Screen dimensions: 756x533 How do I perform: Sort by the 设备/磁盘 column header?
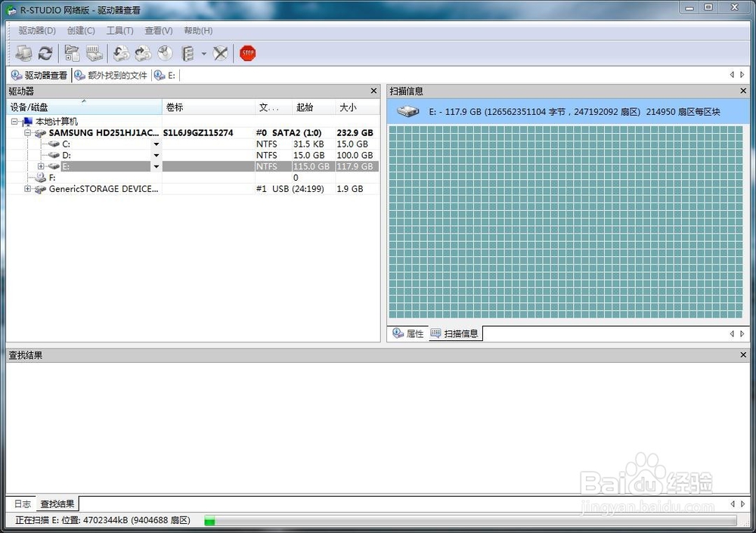click(x=85, y=107)
